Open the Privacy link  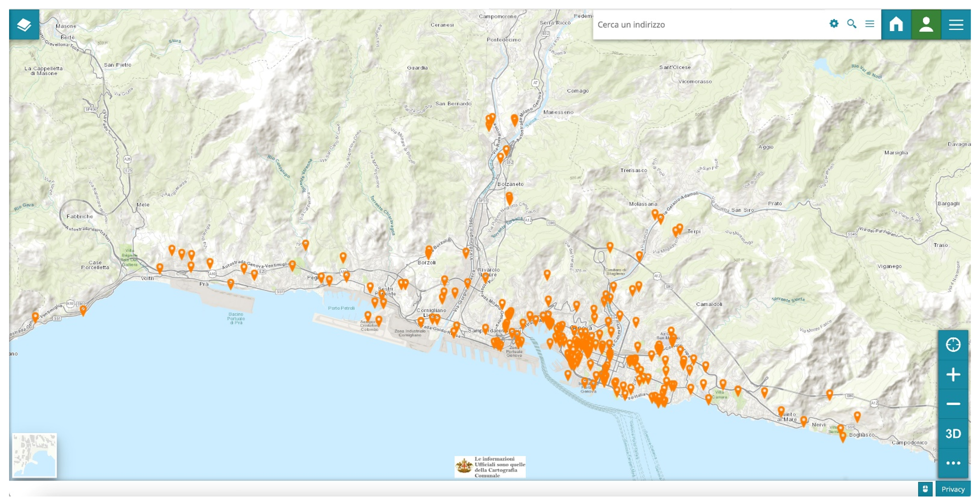953,489
